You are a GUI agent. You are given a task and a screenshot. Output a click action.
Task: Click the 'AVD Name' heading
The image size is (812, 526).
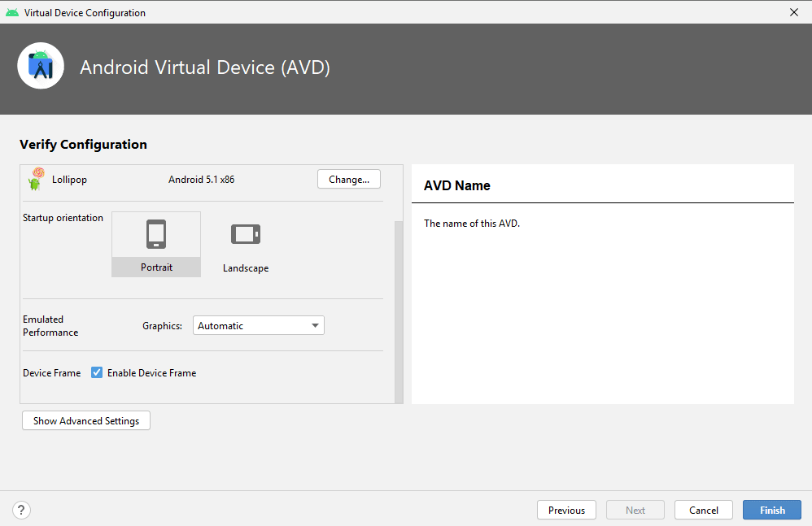coord(456,185)
